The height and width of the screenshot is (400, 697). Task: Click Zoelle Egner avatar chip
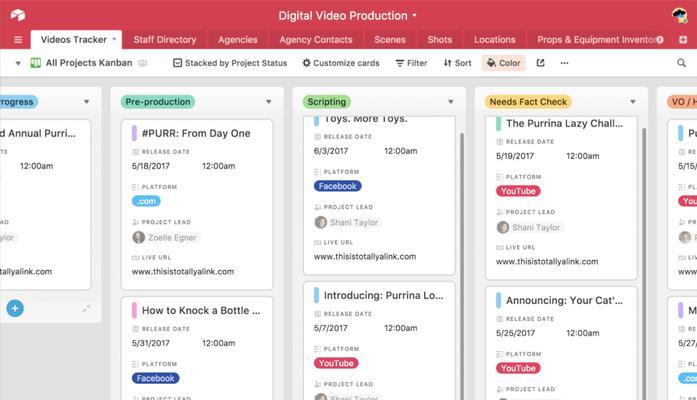click(165, 238)
